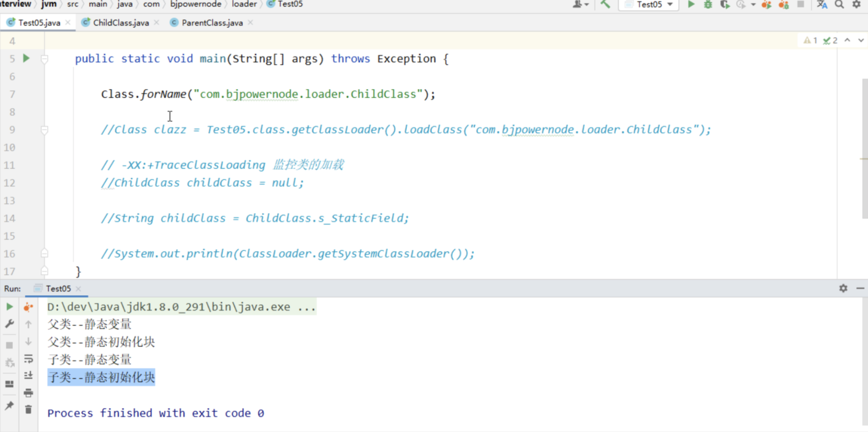Run Test05 with the green toolbar arrow
The image size is (868, 432).
pos(691,4)
